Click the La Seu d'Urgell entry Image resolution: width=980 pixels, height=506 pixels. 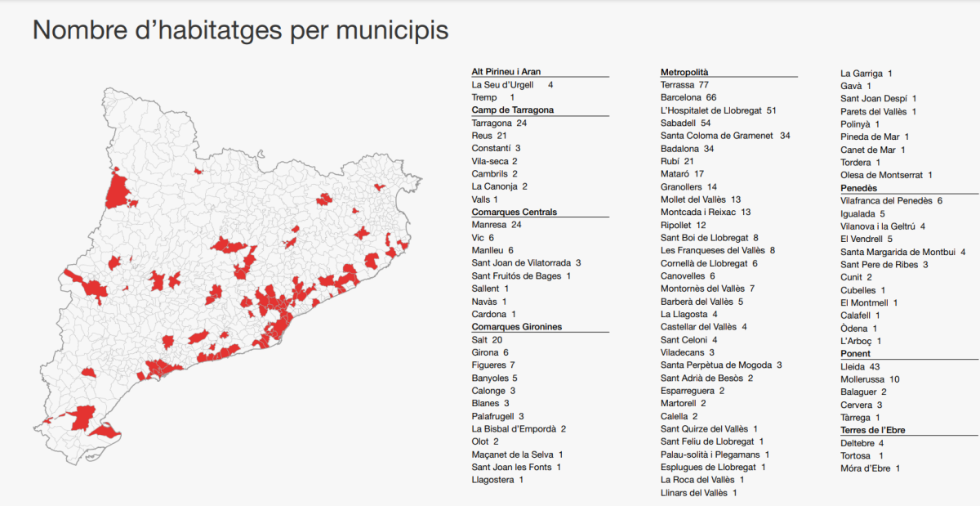512,85
